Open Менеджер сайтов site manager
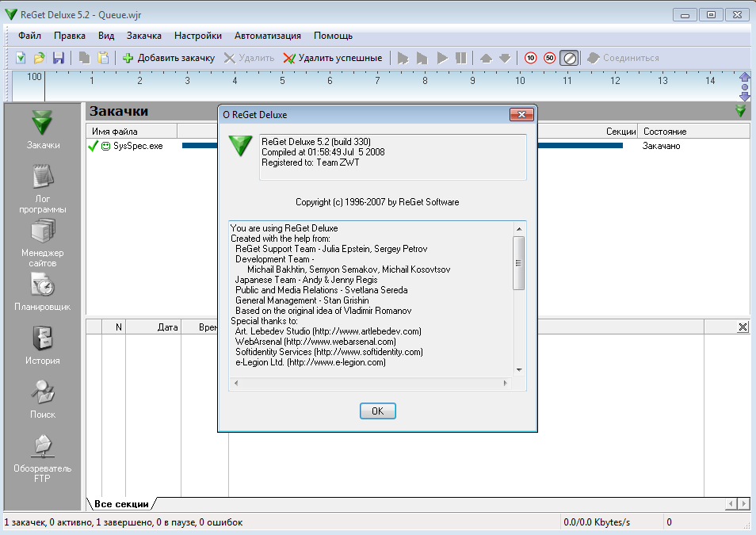 pos(43,242)
